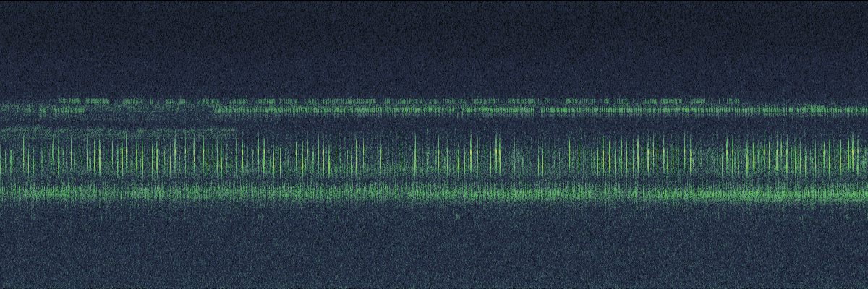Click the bottom-right corner of the spectrogram
868x289 pixels.
(x=862, y=283)
